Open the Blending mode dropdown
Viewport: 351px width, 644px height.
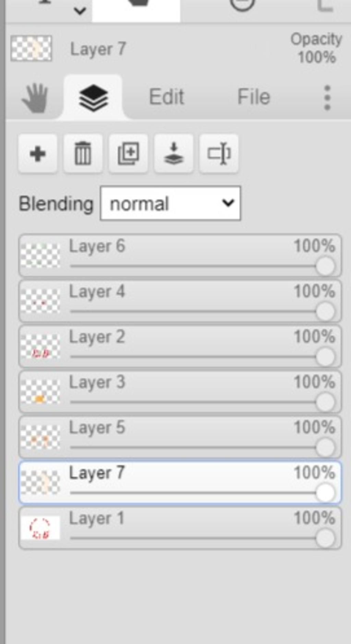pos(170,203)
